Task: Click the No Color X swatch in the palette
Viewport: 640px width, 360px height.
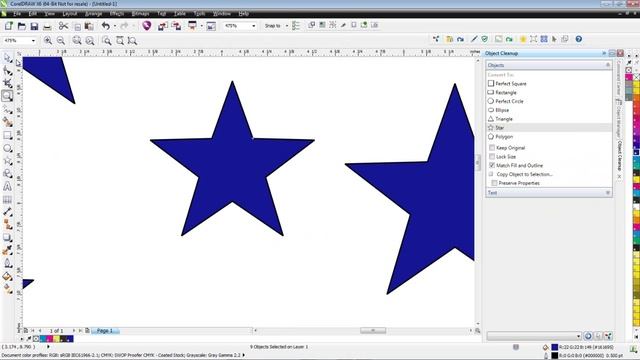Action: pos(636,77)
